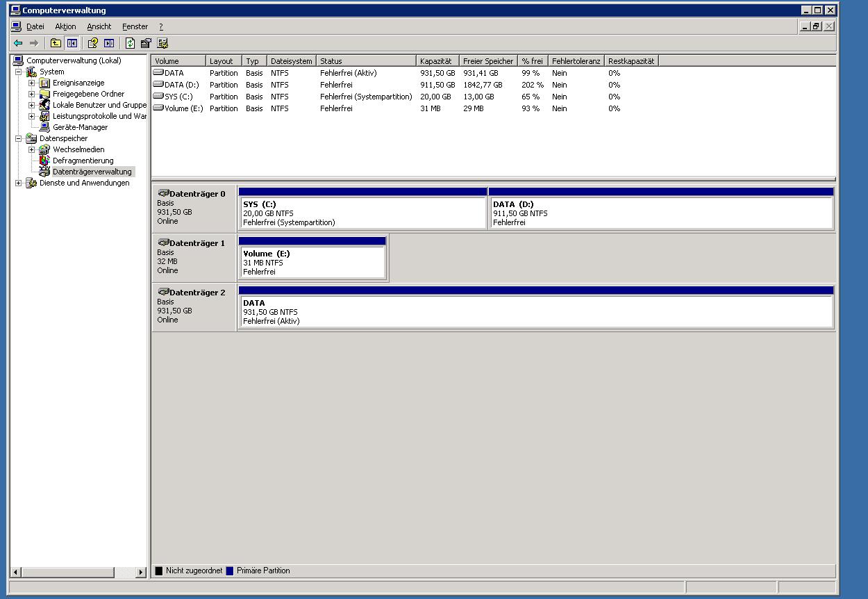Click the last toolbar icon with gear
This screenshot has height=599, width=868.
click(x=162, y=43)
